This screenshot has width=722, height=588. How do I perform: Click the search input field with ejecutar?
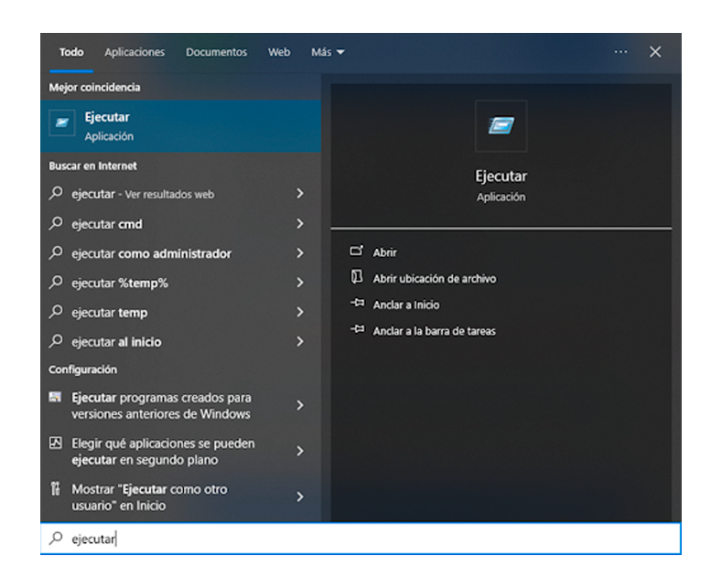pyautogui.click(x=366, y=539)
